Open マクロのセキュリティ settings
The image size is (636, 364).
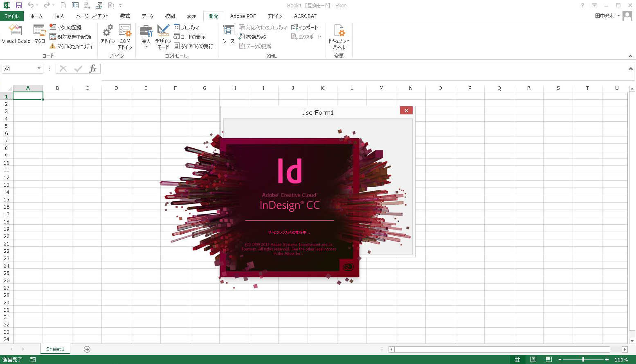tap(71, 46)
